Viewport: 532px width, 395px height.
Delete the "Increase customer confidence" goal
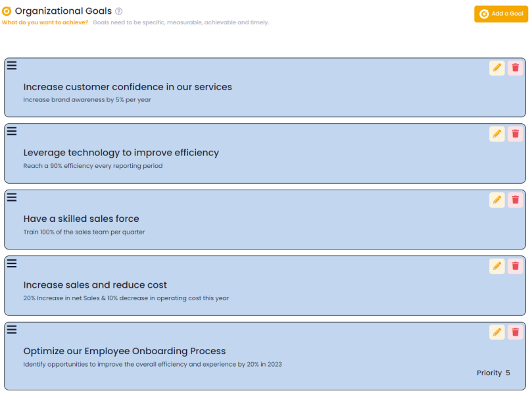[x=516, y=68]
